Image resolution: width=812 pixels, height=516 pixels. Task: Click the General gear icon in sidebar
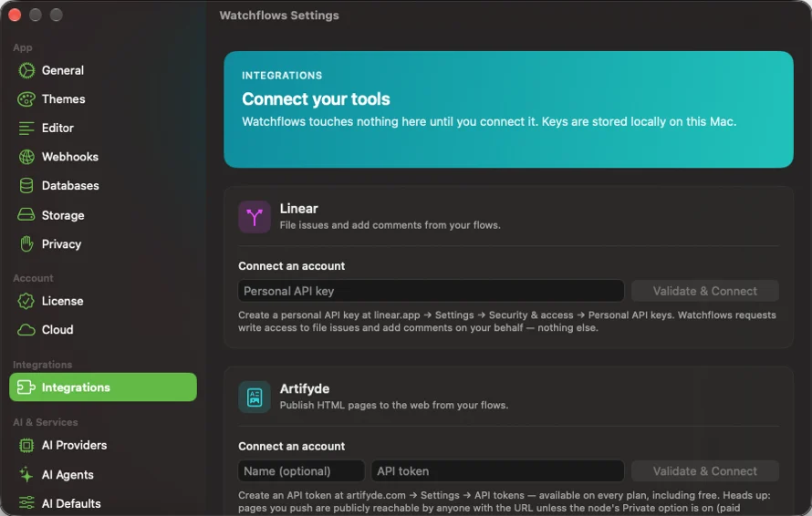pyautogui.click(x=26, y=70)
